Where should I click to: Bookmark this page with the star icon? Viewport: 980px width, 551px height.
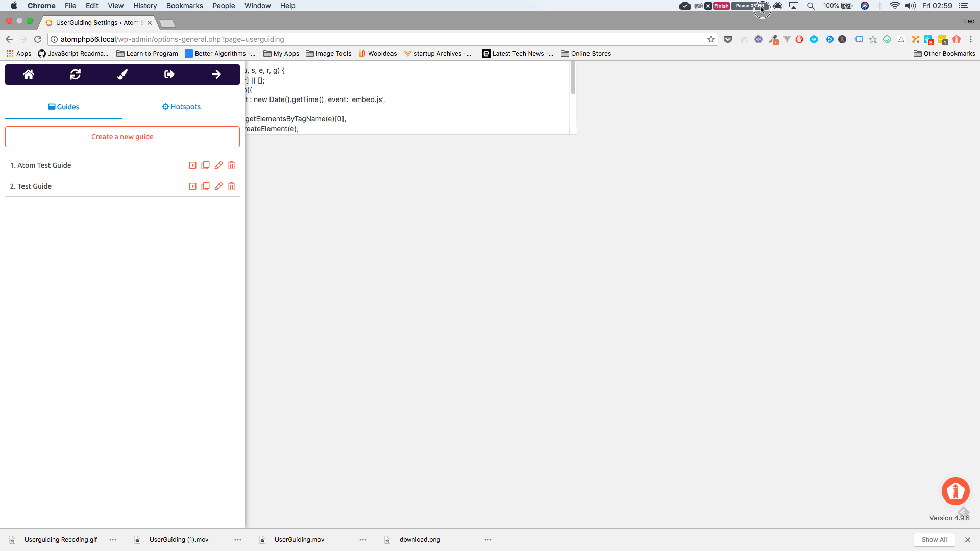(x=711, y=39)
